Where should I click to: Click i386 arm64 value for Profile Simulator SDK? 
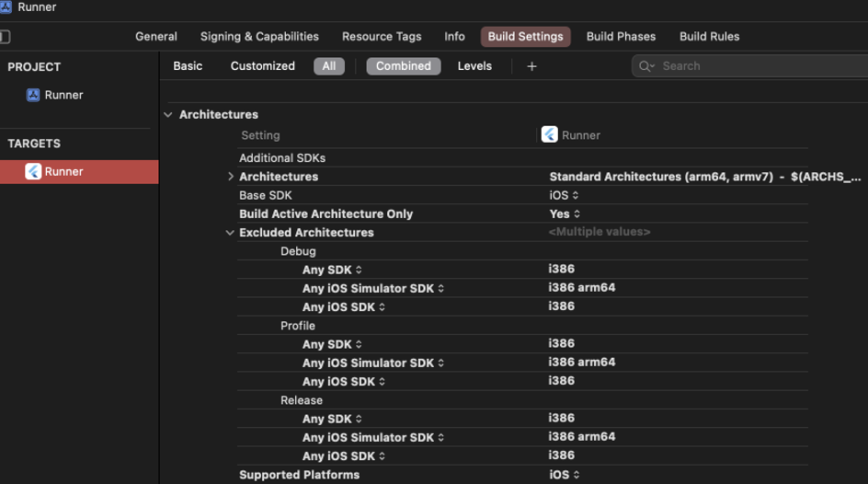pos(582,362)
